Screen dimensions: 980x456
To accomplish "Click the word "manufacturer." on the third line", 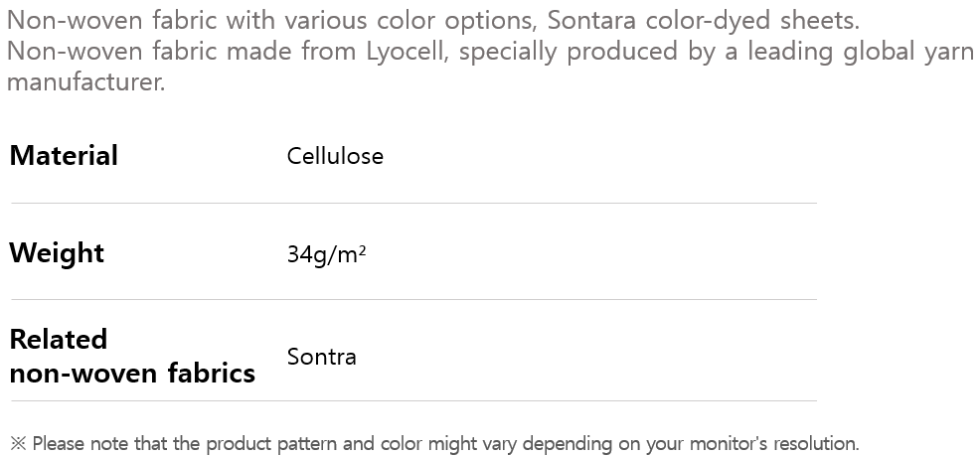I will (x=85, y=81).
